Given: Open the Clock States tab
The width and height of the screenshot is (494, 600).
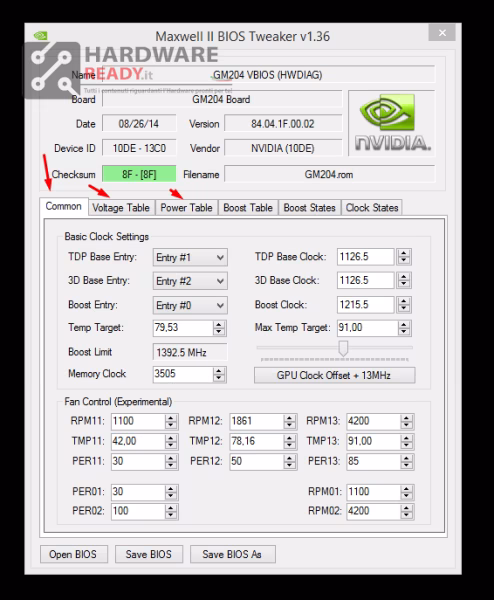Looking at the screenshot, I should click(x=372, y=208).
